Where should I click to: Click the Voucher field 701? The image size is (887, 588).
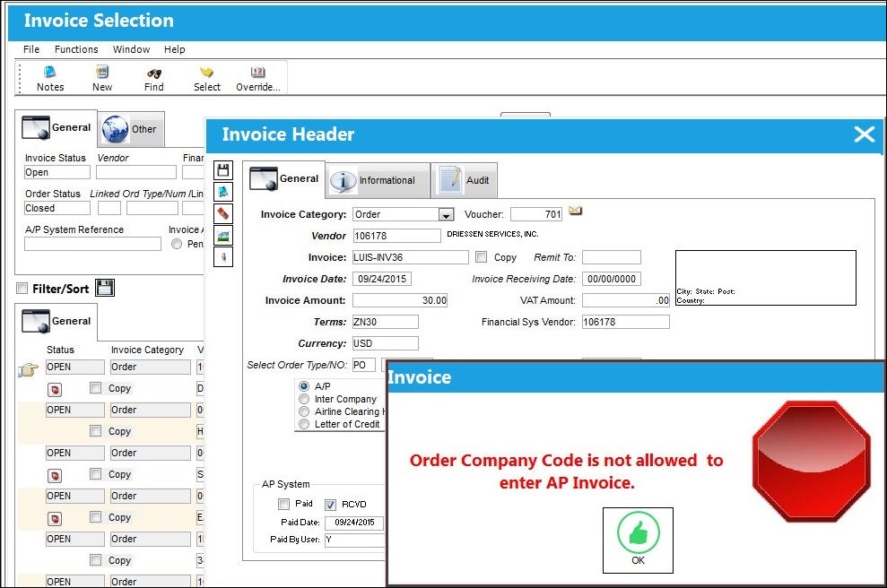point(536,214)
